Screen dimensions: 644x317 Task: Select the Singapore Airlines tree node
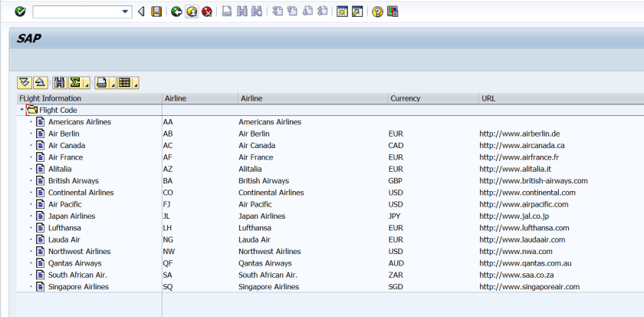[78, 286]
